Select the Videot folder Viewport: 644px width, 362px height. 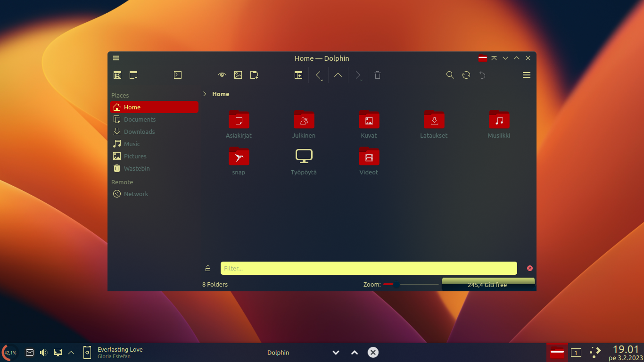point(369,161)
